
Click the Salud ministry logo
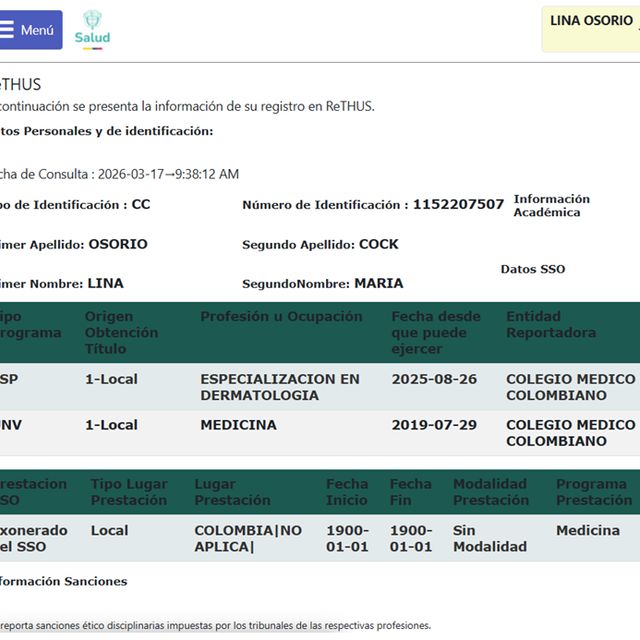[92, 30]
